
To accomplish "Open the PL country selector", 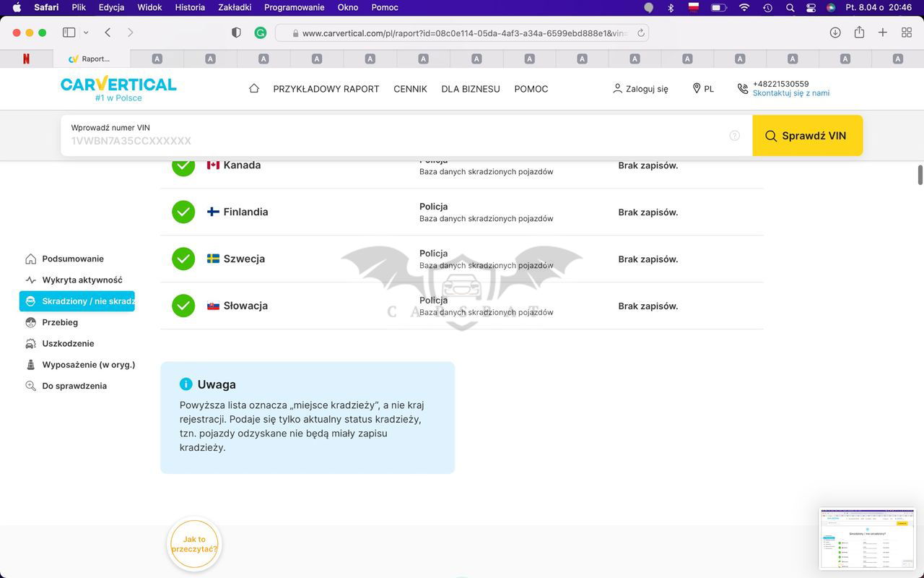I will [703, 89].
